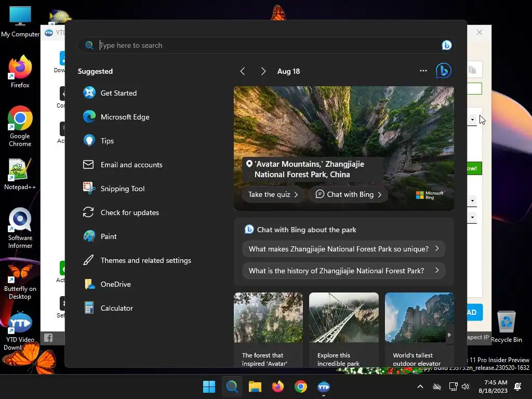This screenshot has width=532, height=399.
Task: Click the blue download button in YTD
Action: (x=475, y=312)
